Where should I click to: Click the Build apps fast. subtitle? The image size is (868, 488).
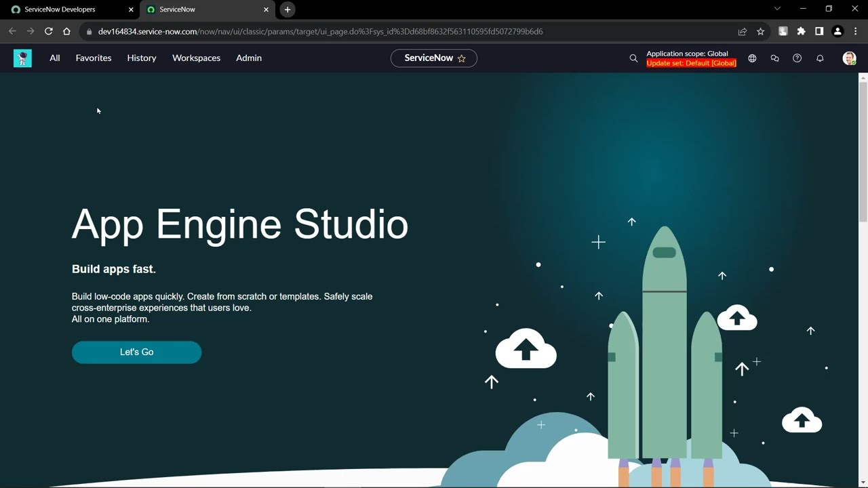tap(114, 269)
